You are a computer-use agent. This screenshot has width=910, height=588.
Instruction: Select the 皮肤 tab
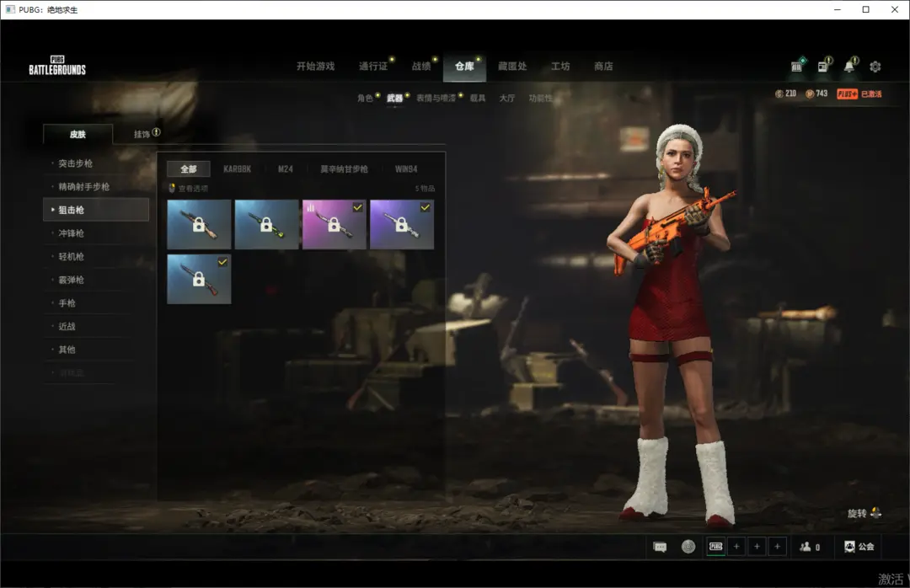pos(78,134)
